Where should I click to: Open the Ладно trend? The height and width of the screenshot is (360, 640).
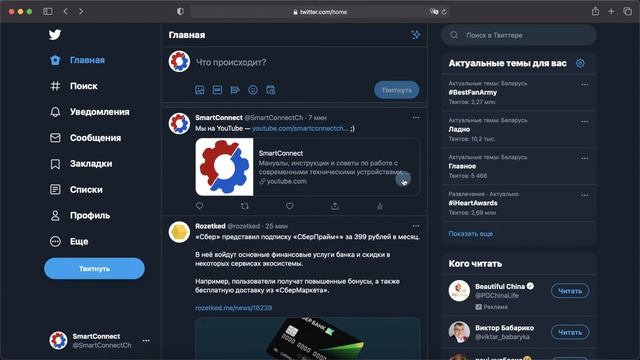click(x=459, y=129)
